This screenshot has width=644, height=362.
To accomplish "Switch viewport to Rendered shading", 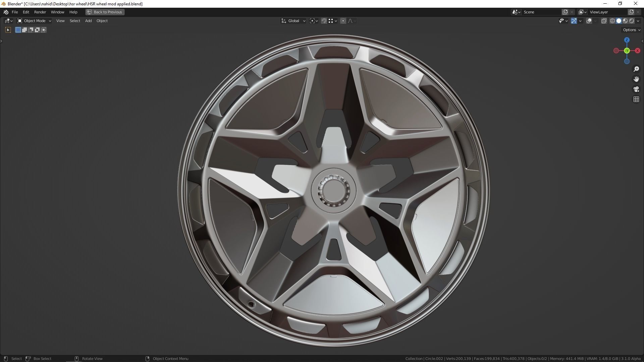I will pyautogui.click(x=631, y=21).
